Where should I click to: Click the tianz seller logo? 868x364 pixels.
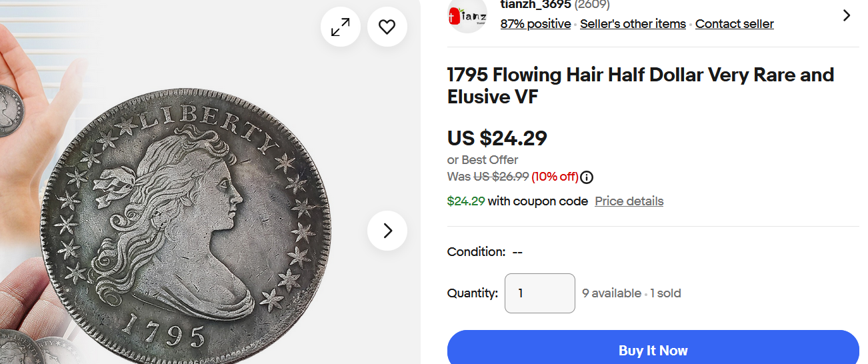pos(467,15)
